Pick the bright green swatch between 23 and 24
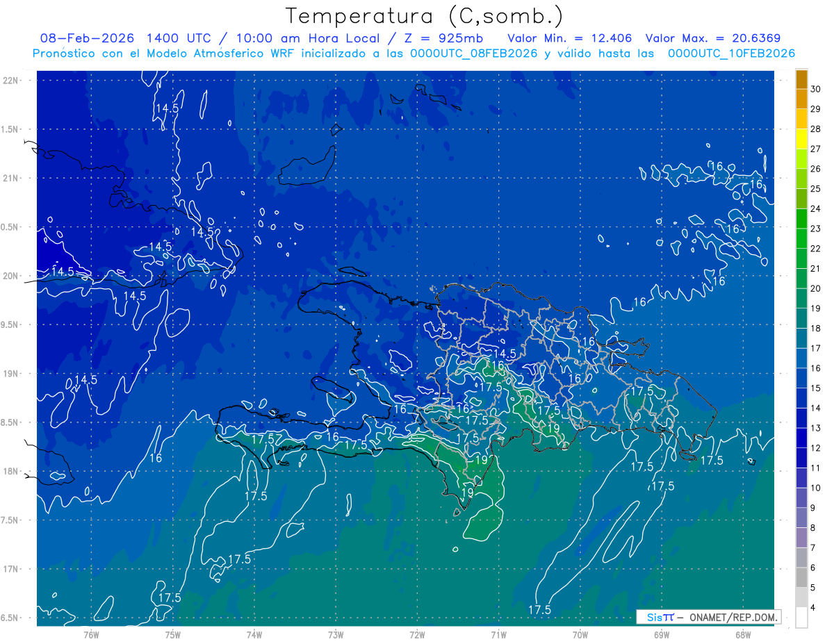 click(801, 220)
